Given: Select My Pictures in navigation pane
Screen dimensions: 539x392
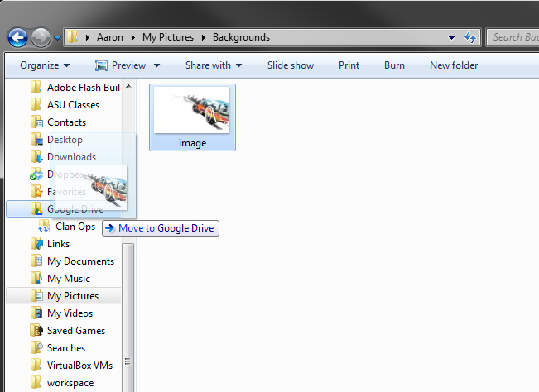Looking at the screenshot, I should pos(73,296).
